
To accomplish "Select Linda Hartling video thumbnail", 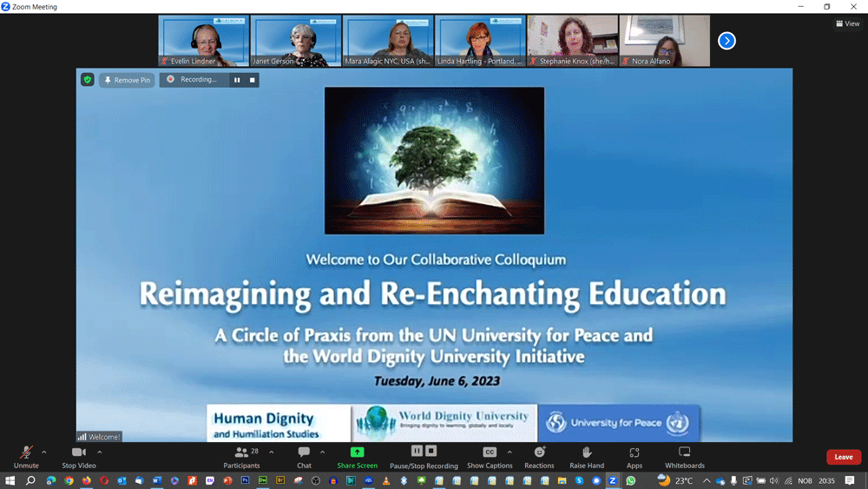I will click(481, 41).
